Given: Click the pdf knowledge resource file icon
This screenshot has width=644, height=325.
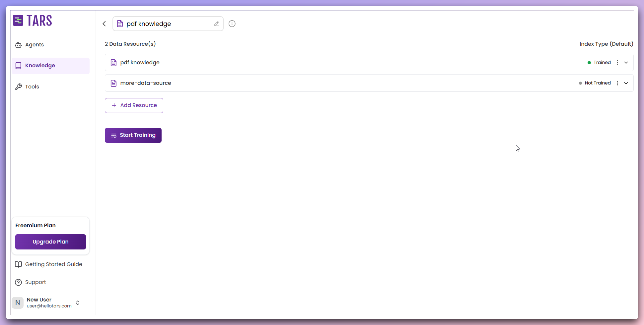Looking at the screenshot, I should coord(113,63).
